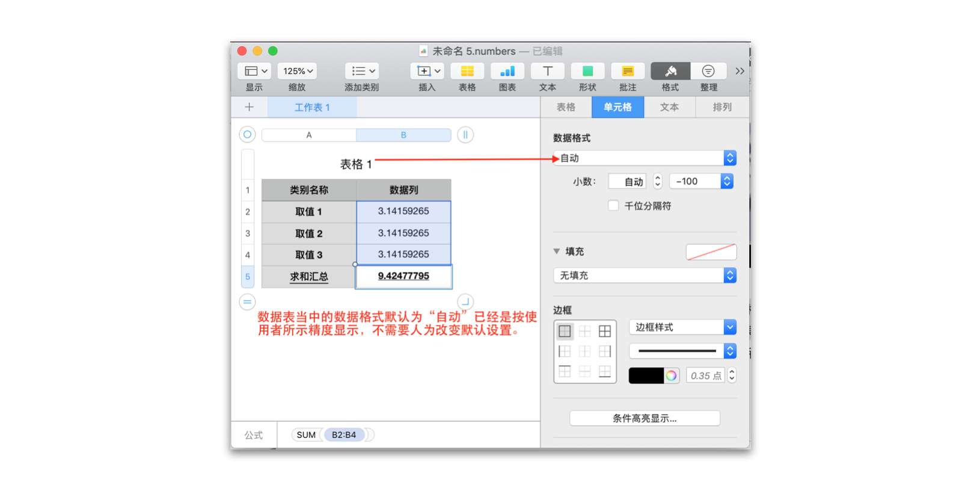Switch to the Table (表格) inspector tab
980x491 pixels.
566,107
